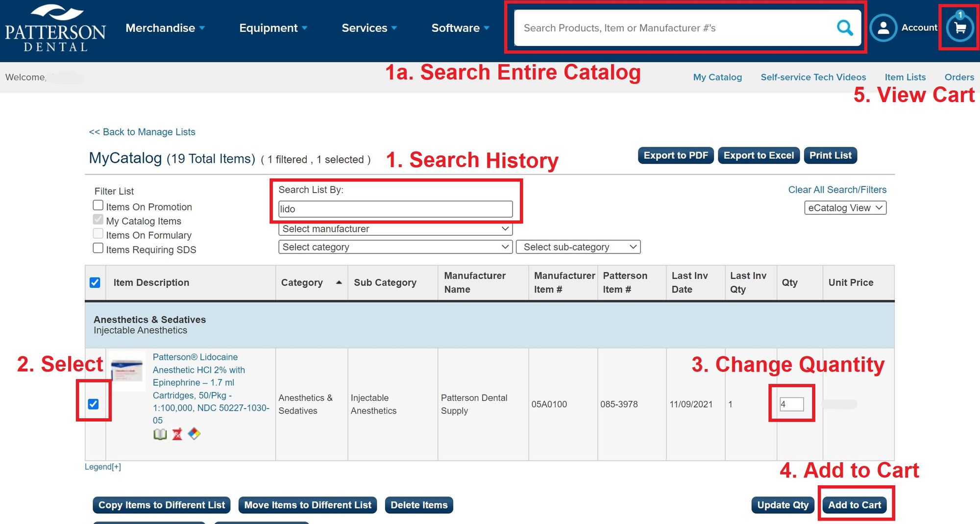
Task: Sort by Item Description column
Action: click(151, 283)
